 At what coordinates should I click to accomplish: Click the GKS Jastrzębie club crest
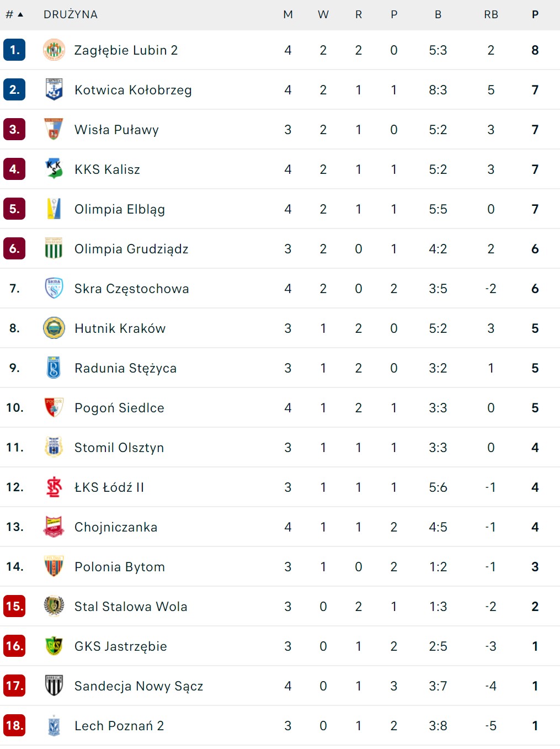click(x=54, y=646)
